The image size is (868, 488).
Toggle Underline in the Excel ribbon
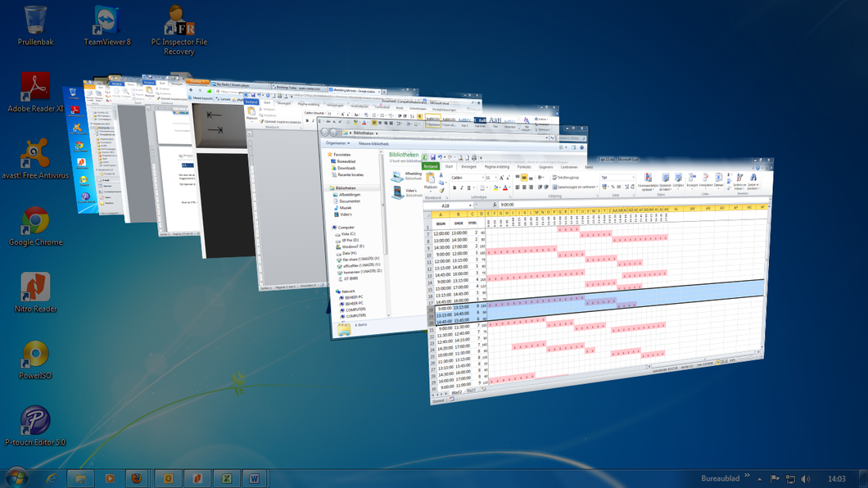[x=469, y=188]
